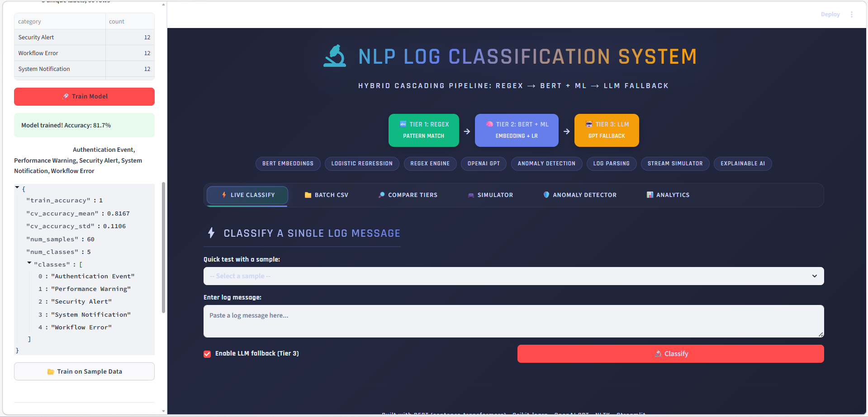This screenshot has height=417, width=868.
Task: Click the rocket icon on Train Model
Action: point(66,96)
